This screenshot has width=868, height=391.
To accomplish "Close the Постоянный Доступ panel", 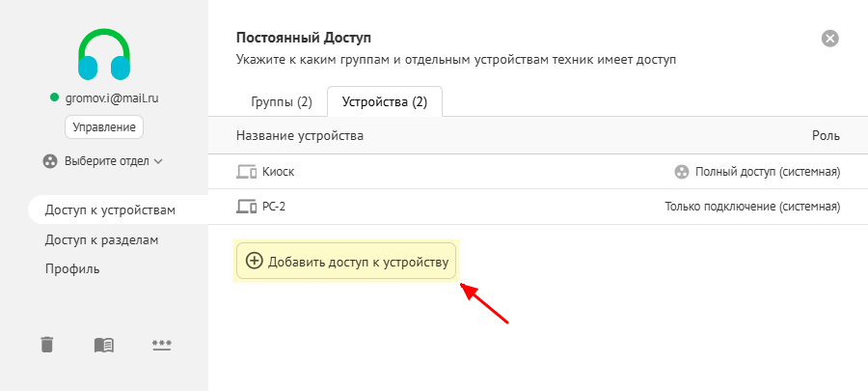I will click(829, 39).
